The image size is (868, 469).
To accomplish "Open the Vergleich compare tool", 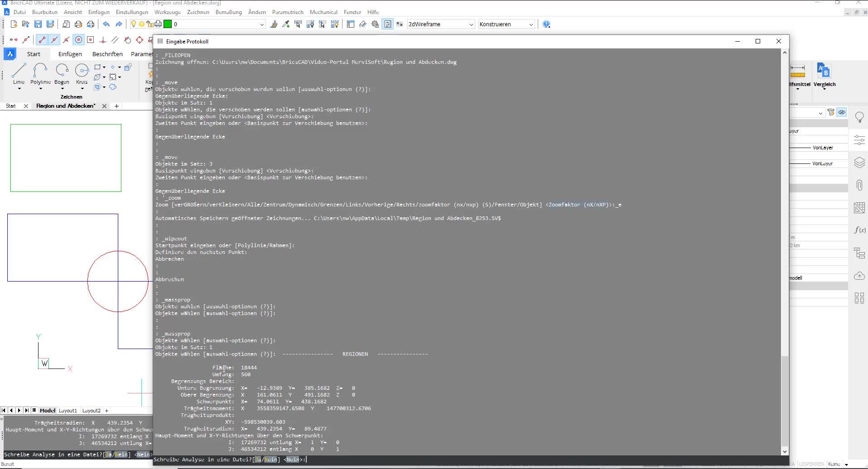I will (x=824, y=75).
